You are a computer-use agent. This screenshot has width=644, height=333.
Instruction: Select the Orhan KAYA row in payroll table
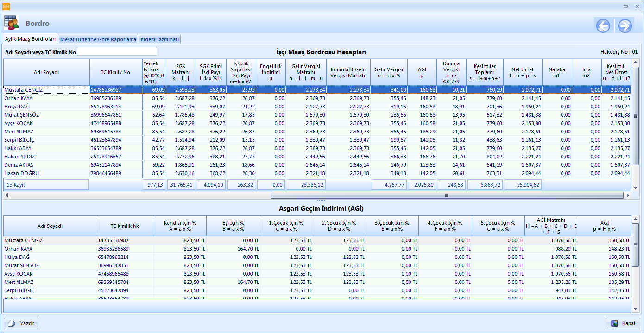[46, 98]
